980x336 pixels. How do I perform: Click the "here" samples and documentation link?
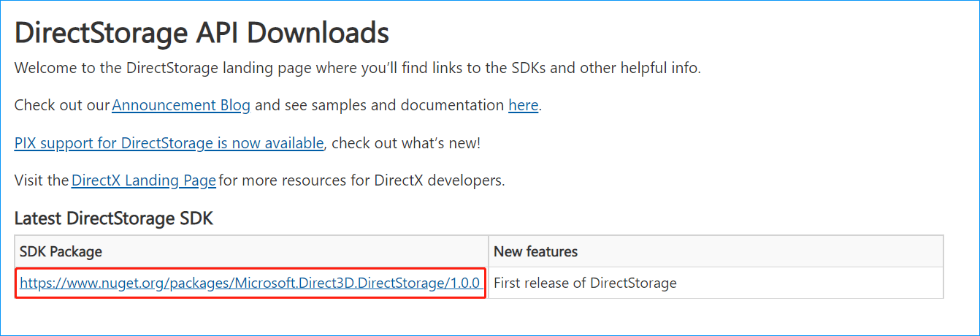(523, 105)
